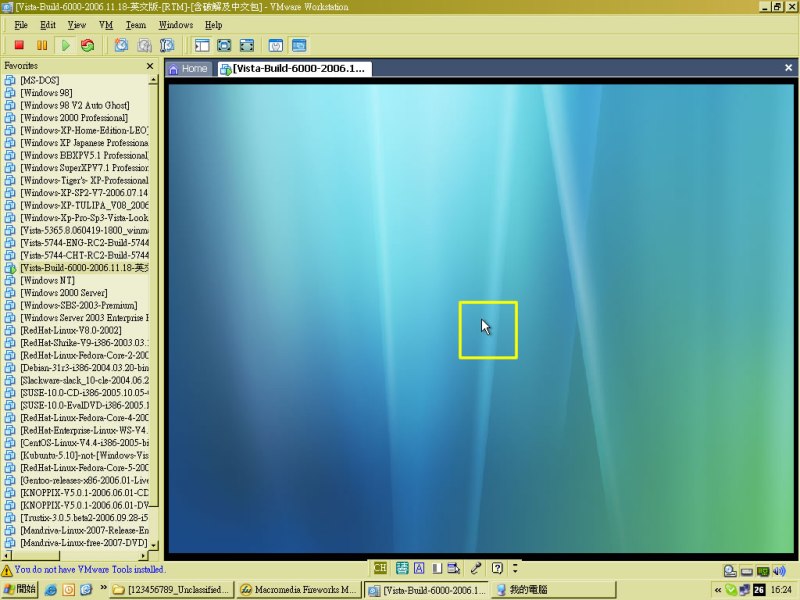Screen dimensions: 800x600
Task: Click the Revert to snapshot toolbar icon
Action: click(144, 45)
